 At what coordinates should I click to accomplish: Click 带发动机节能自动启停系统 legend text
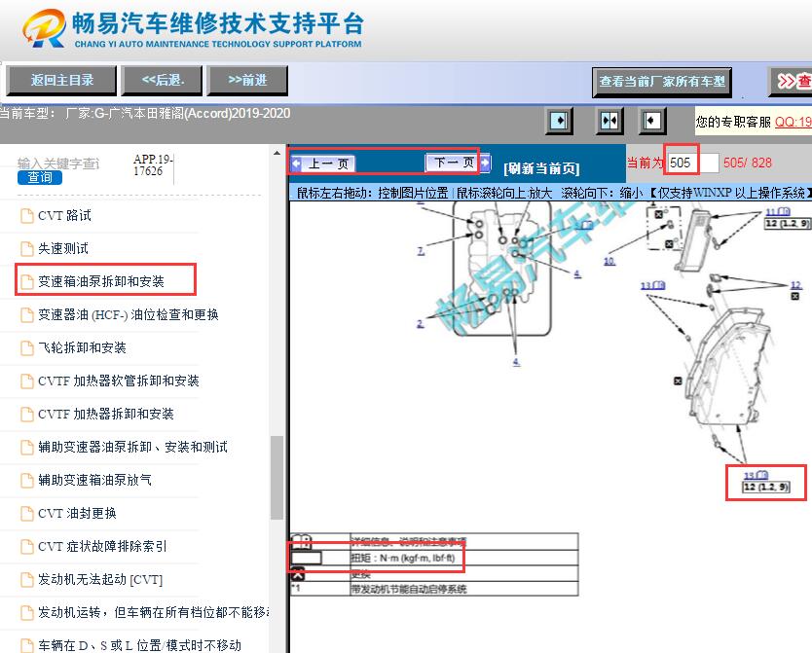pos(409,589)
